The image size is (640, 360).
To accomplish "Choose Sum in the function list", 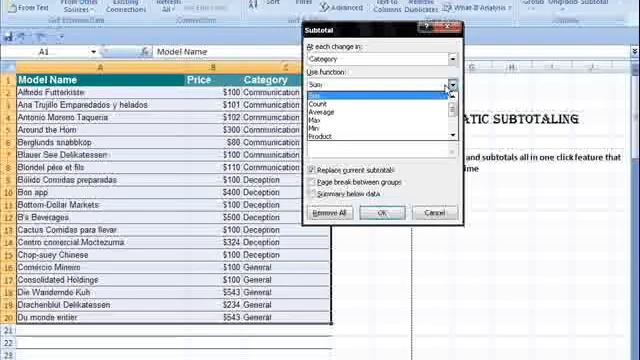I will pos(378,96).
